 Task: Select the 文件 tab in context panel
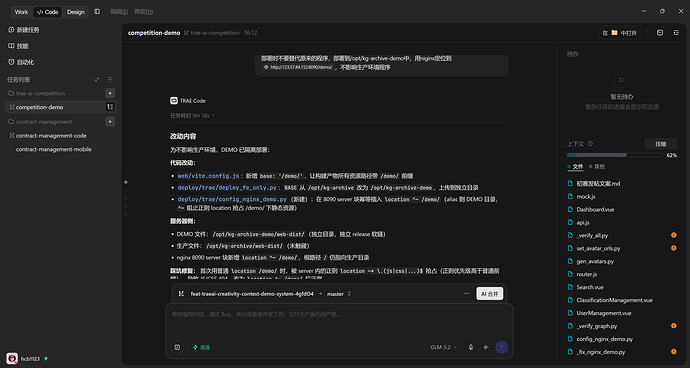click(575, 167)
